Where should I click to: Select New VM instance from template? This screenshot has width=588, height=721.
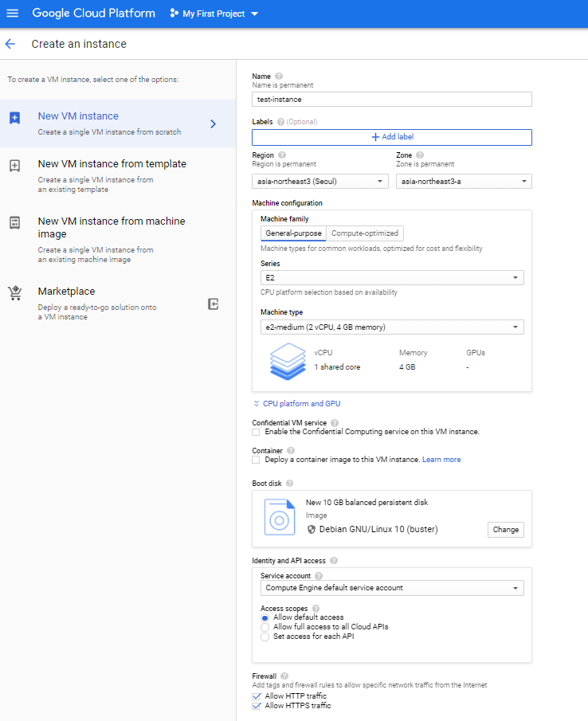118,175
